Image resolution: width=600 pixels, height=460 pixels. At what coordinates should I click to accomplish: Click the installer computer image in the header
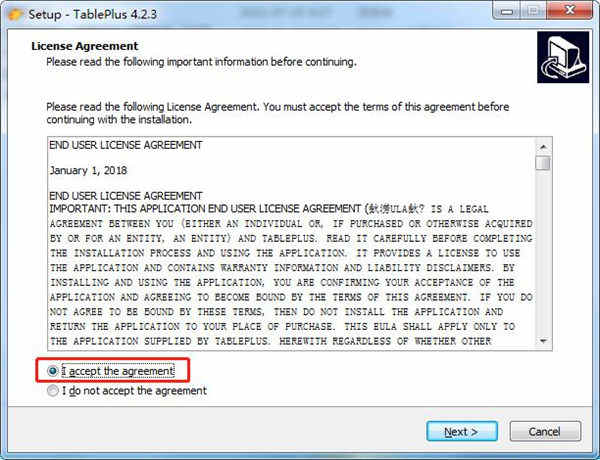(563, 57)
